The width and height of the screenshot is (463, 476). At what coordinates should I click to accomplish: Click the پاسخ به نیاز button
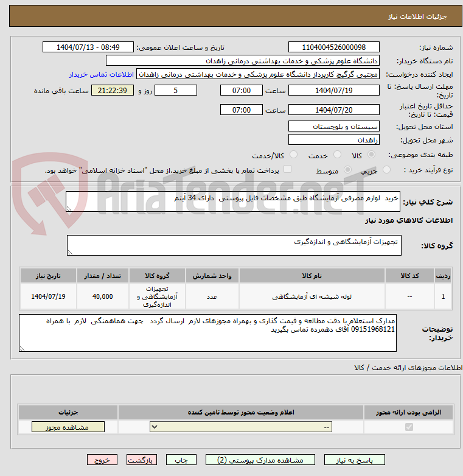click(x=354, y=460)
